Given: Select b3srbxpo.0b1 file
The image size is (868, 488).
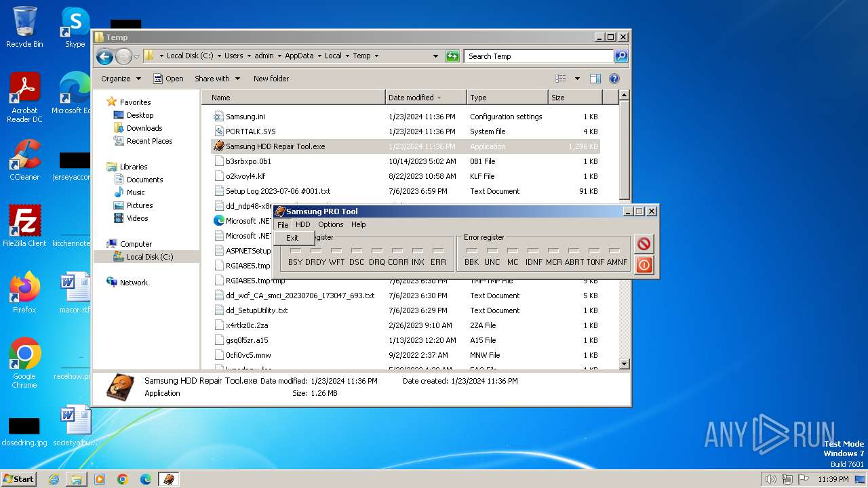Looking at the screenshot, I should pyautogui.click(x=248, y=161).
